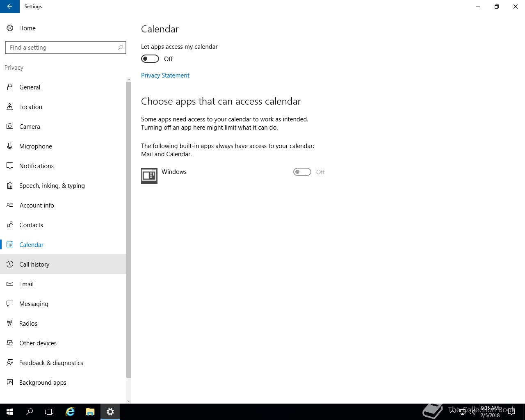Click the Call history clock icon
The width and height of the screenshot is (525, 420).
coord(10,264)
